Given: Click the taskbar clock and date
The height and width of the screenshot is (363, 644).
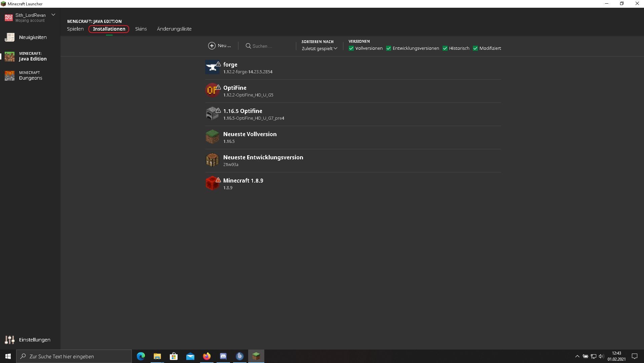Looking at the screenshot, I should click(616, 356).
